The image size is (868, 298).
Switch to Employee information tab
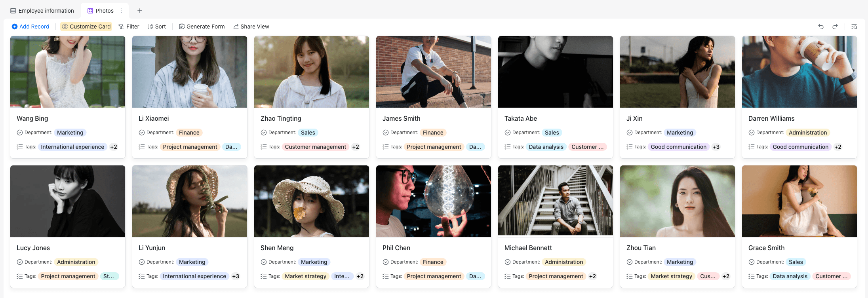pyautogui.click(x=42, y=11)
